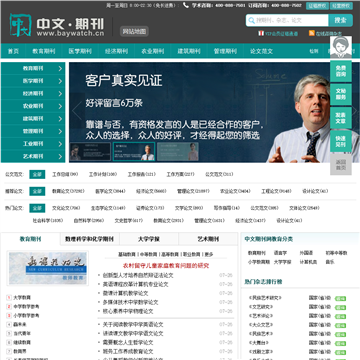Open 语言学 under 中文期刊网教育分类

[280, 253]
